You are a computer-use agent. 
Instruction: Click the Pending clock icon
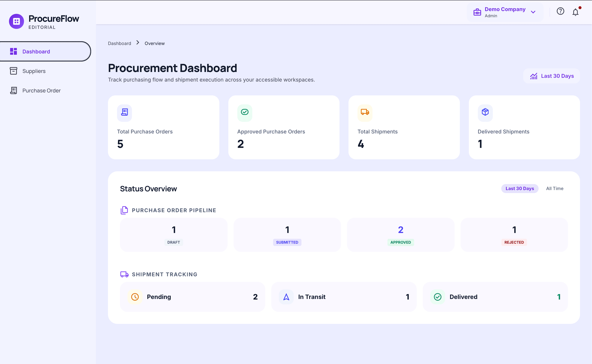click(135, 297)
